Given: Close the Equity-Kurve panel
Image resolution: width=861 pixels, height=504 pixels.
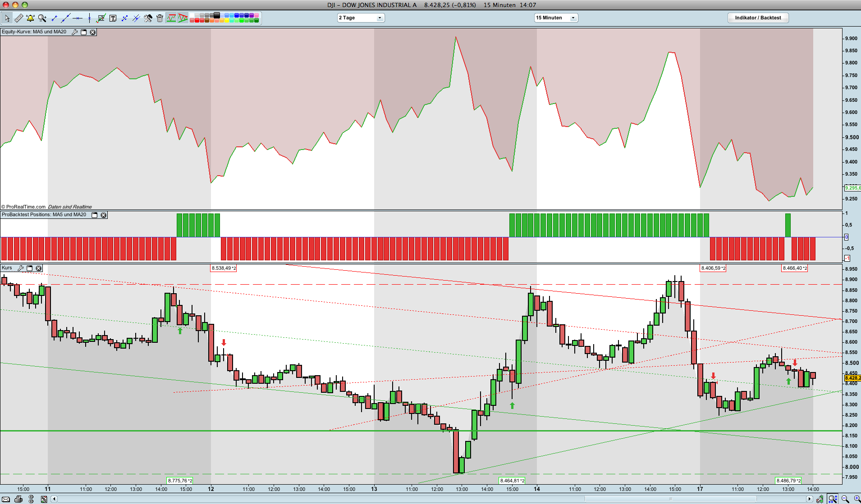Looking at the screenshot, I should click(x=93, y=32).
